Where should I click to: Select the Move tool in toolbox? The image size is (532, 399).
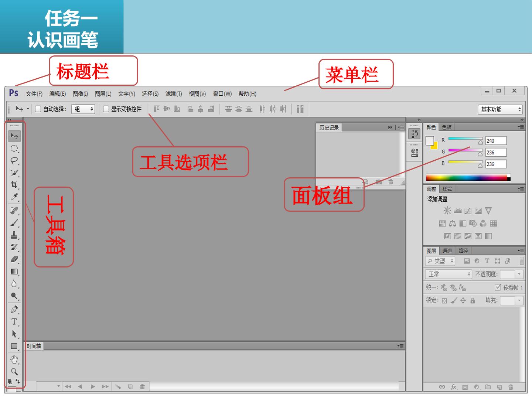[x=14, y=136]
